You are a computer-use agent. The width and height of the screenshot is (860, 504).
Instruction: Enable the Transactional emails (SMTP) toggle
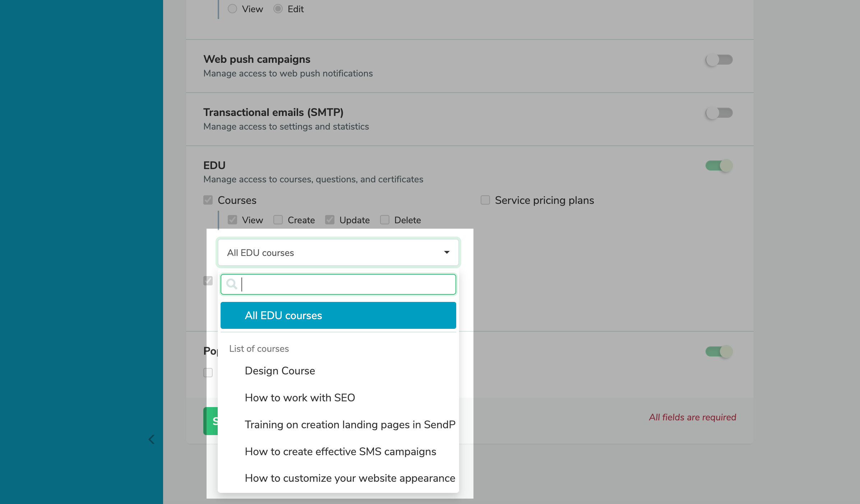tap(719, 113)
